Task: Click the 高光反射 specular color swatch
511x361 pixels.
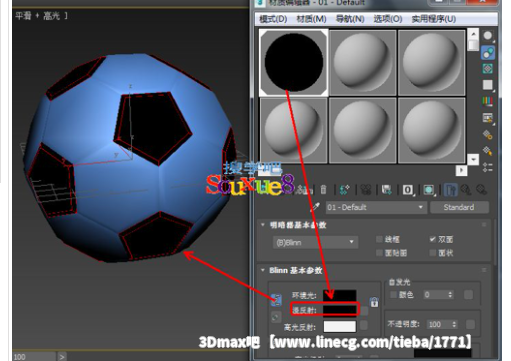Action: [x=340, y=326]
